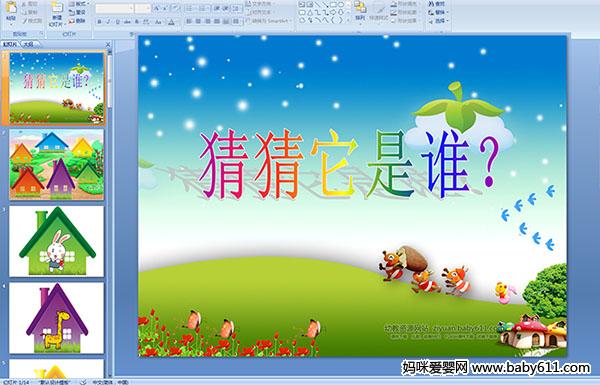Select the rabbit green house slide thumbnail
This screenshot has width=600, height=385.
57,241
